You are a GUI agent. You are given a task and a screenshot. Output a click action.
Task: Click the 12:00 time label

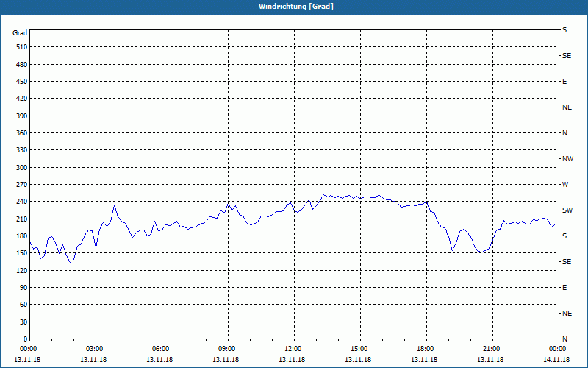(x=295, y=349)
